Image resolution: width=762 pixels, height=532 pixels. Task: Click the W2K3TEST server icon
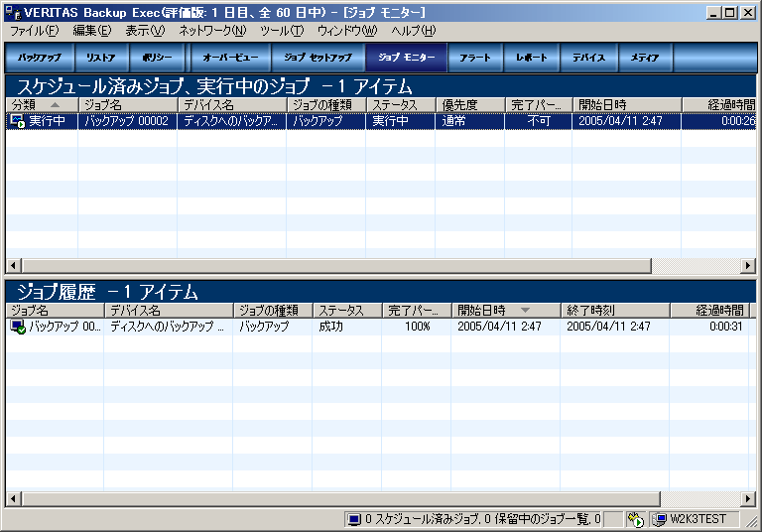pos(659,519)
